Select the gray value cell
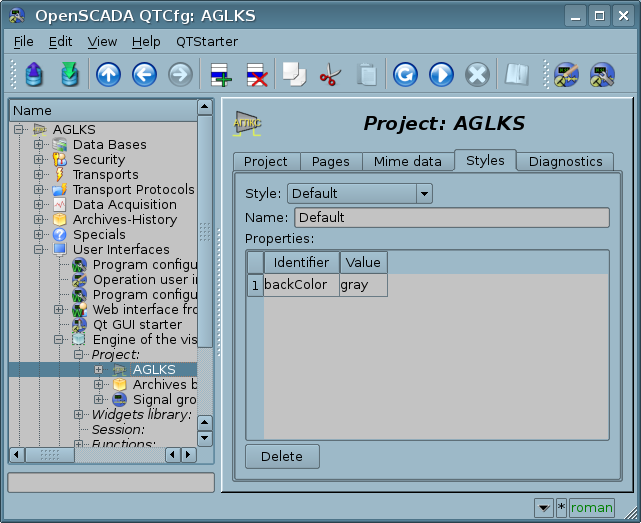641x523 pixels. click(363, 285)
